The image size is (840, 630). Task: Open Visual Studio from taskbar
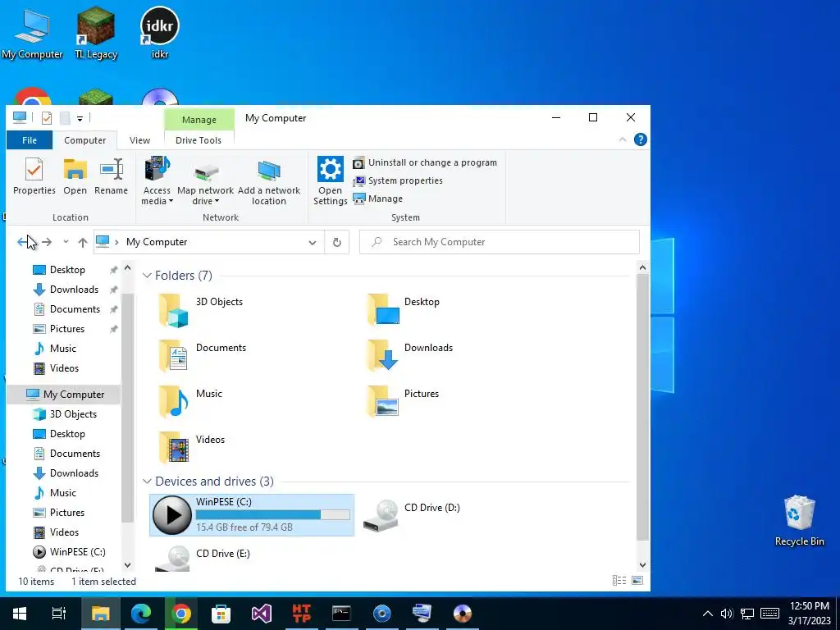(262, 613)
